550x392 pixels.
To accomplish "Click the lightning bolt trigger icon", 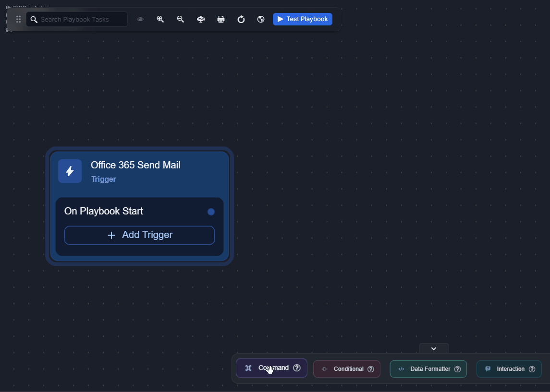I will click(70, 171).
